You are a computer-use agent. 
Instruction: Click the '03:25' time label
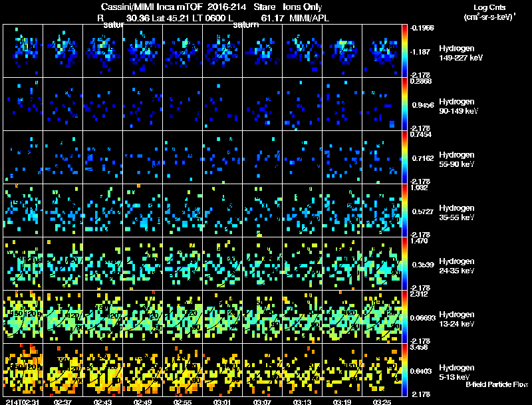[382, 402]
